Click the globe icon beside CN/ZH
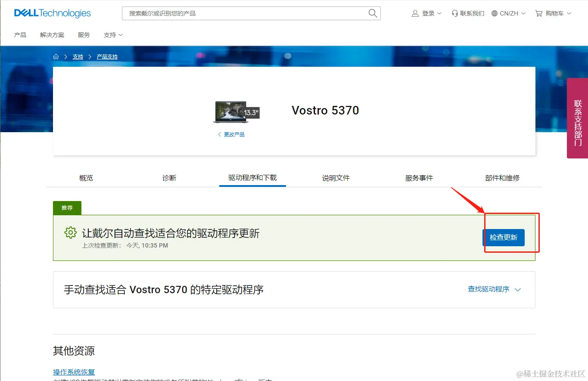Screen dimensions: 588x381 click(x=495, y=13)
